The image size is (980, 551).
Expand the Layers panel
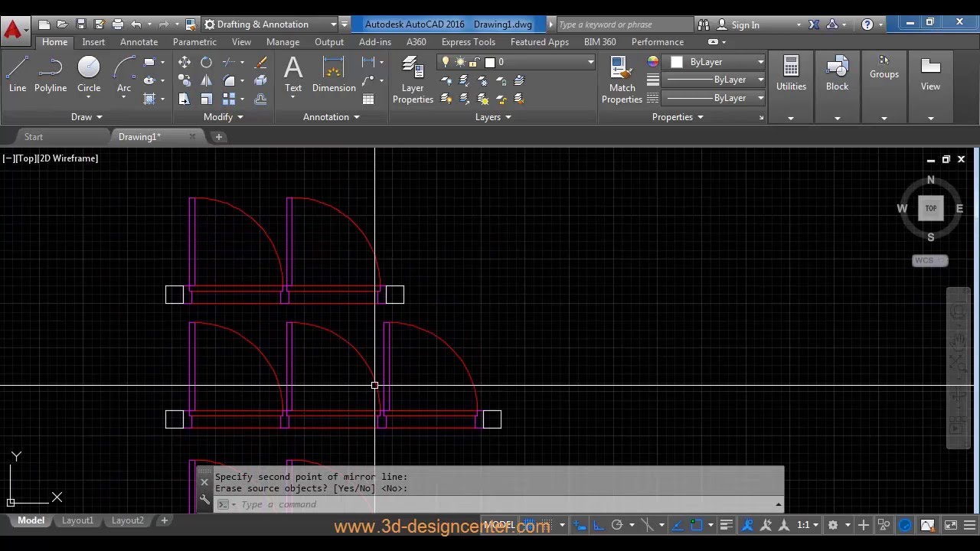492,117
